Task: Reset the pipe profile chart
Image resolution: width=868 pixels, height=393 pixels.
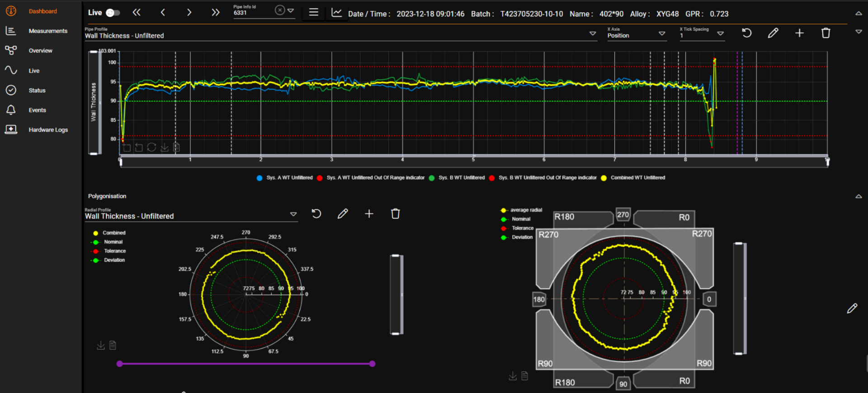Action: (747, 33)
